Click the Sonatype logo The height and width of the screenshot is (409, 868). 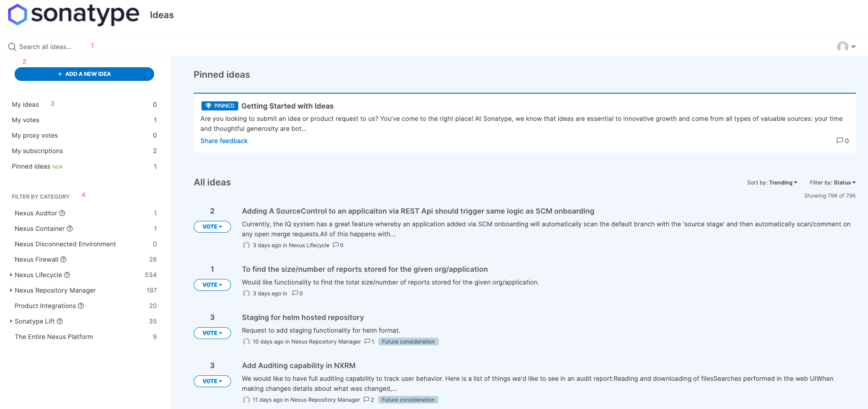click(x=74, y=15)
